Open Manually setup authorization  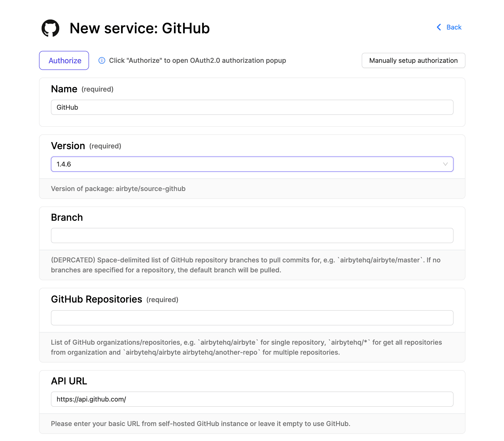click(413, 61)
